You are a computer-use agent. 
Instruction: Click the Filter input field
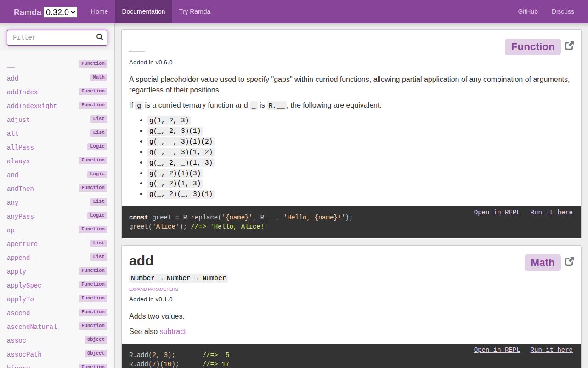tap(57, 38)
